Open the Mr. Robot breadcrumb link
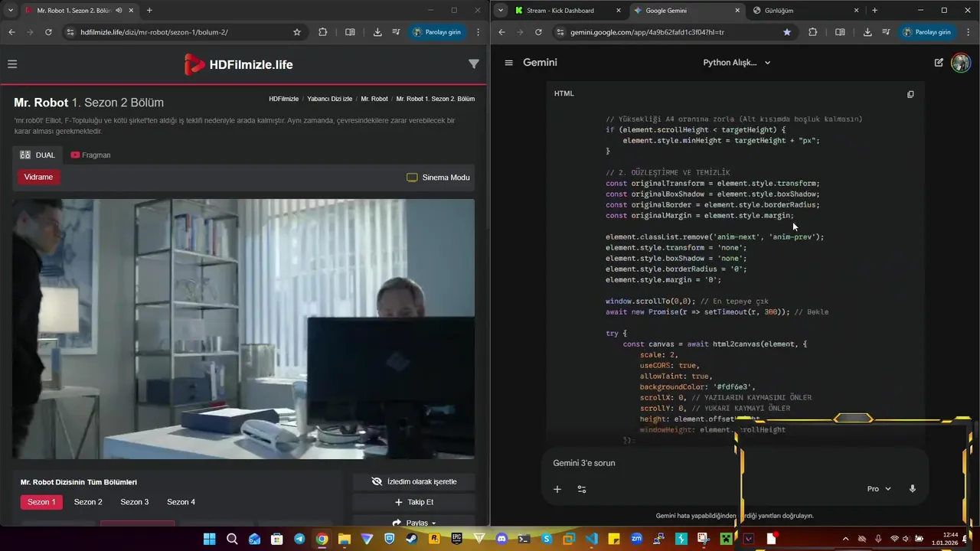Image resolution: width=980 pixels, height=551 pixels. coord(374,99)
